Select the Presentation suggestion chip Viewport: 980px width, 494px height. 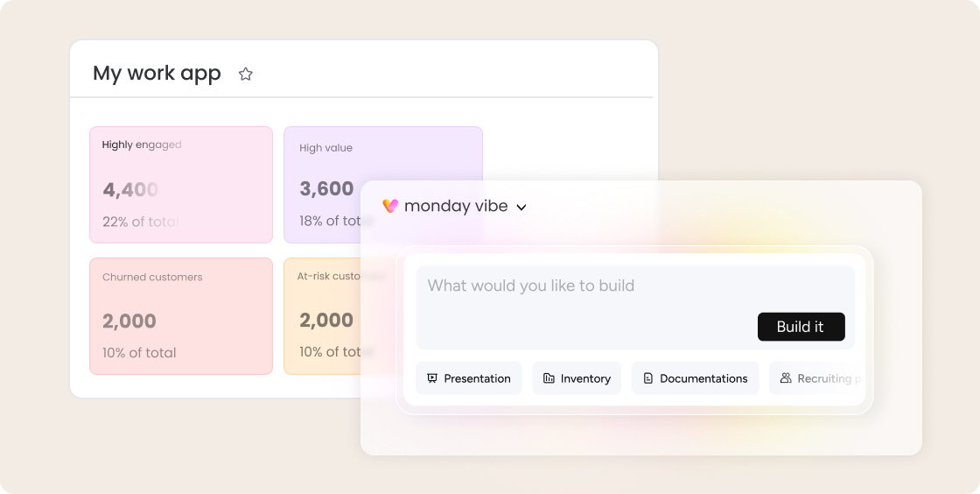[469, 378]
